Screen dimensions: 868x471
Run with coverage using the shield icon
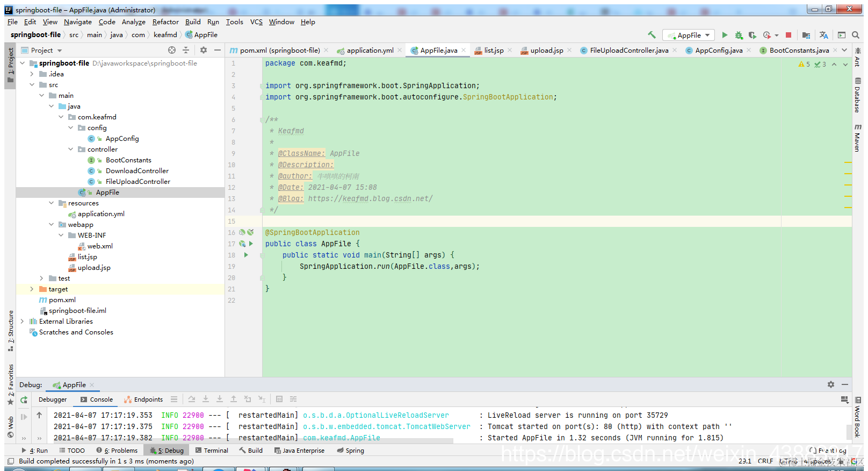tap(753, 35)
